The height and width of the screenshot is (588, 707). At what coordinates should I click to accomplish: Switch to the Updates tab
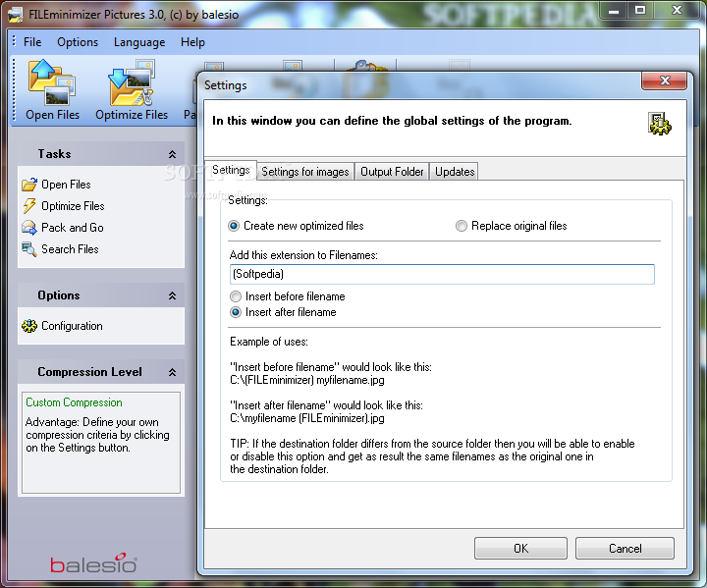[455, 172]
